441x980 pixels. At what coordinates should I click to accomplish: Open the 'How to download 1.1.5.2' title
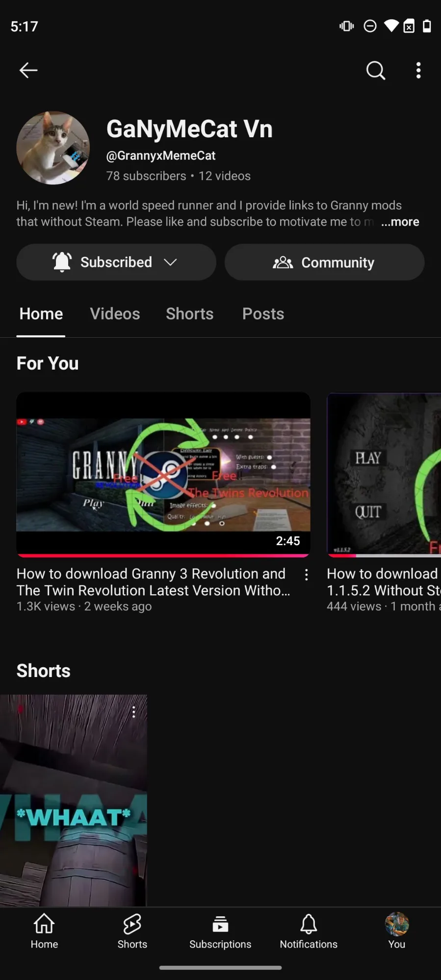point(384,582)
